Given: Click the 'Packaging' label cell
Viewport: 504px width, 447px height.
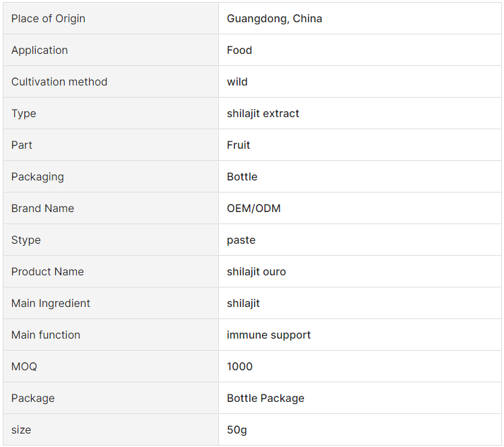Looking at the screenshot, I should tap(38, 176).
